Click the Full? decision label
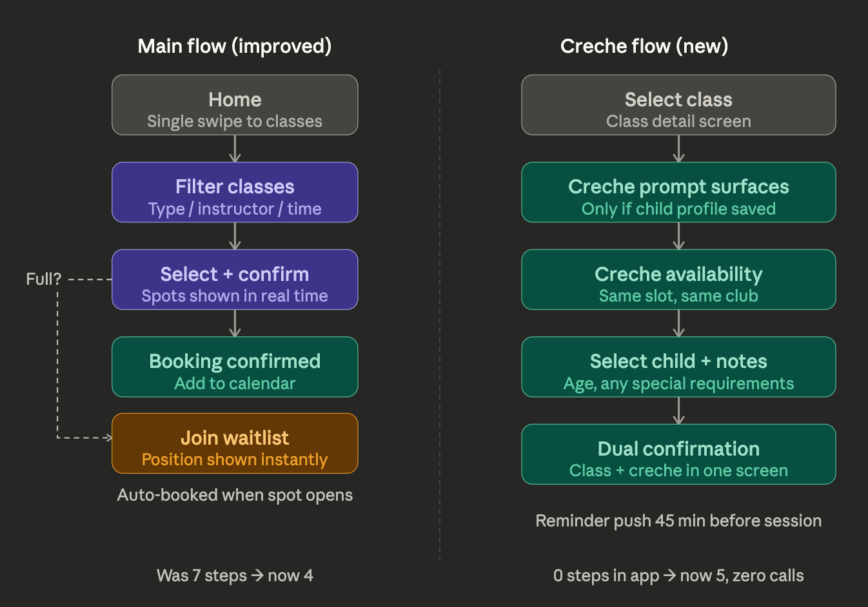This screenshot has width=868, height=607. [x=43, y=279]
